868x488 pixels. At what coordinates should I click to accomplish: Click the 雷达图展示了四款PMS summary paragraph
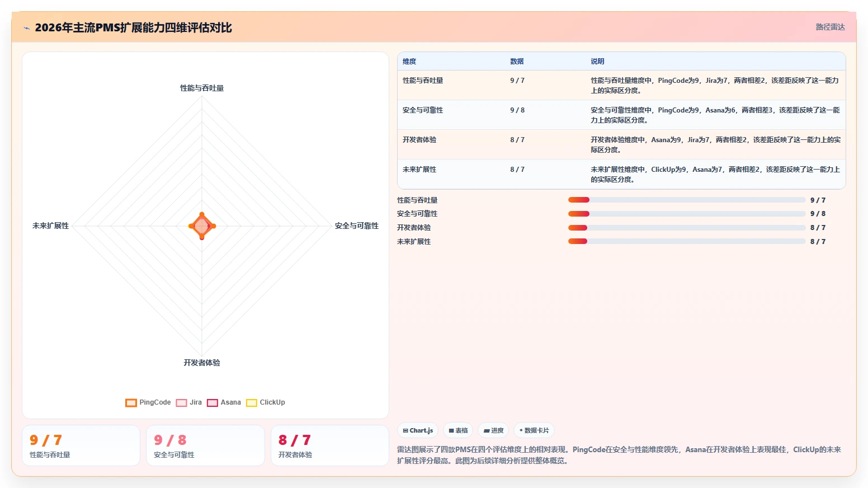tap(619, 455)
